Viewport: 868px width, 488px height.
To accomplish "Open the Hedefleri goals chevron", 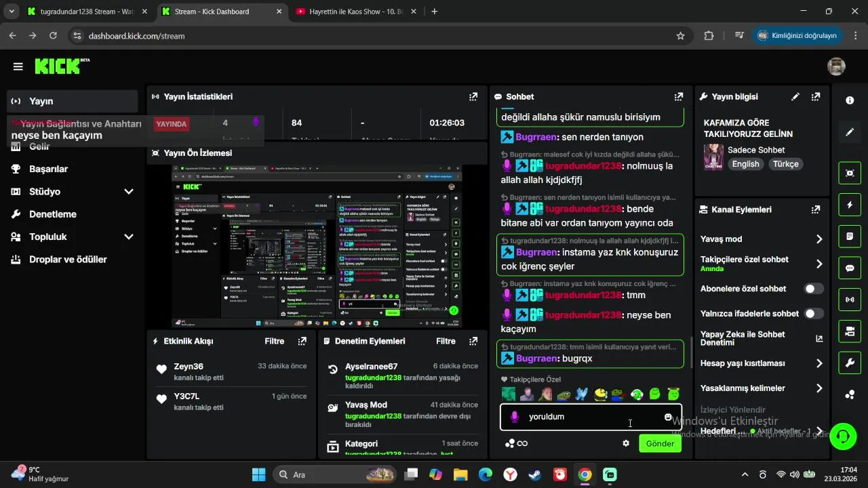I will click(819, 431).
